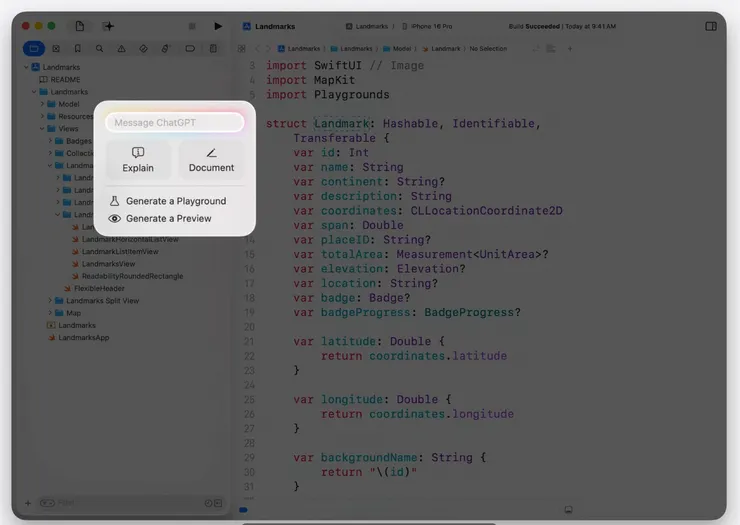Click the Run (play) button
Viewport: 740px width, 525px height.
point(218,26)
